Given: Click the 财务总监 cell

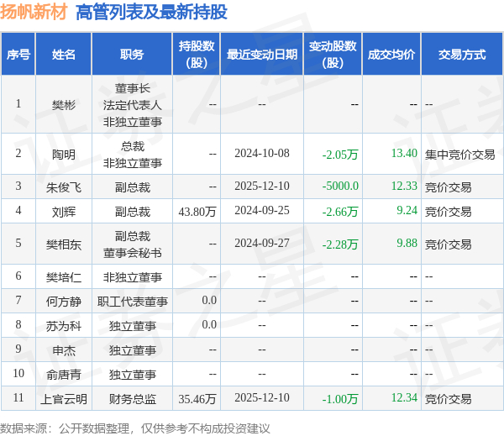Looking at the screenshot, I should (133, 399).
